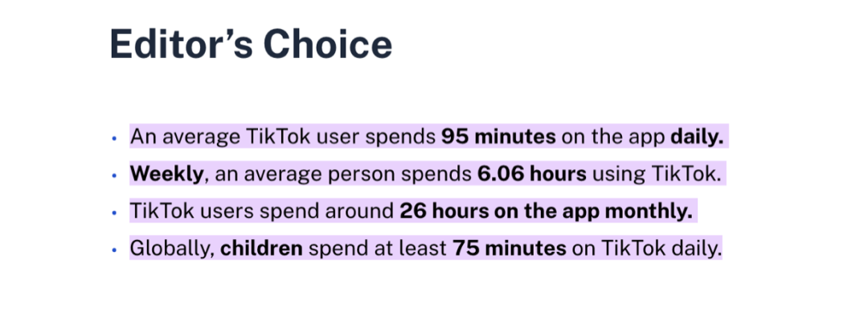Click the "Editor's Choice" heading

(x=251, y=44)
